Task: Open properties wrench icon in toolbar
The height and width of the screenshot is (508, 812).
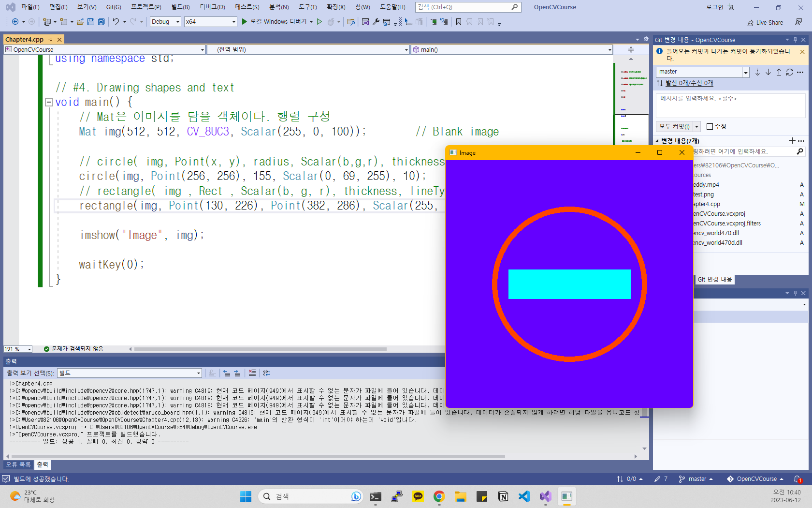Action: (376, 22)
